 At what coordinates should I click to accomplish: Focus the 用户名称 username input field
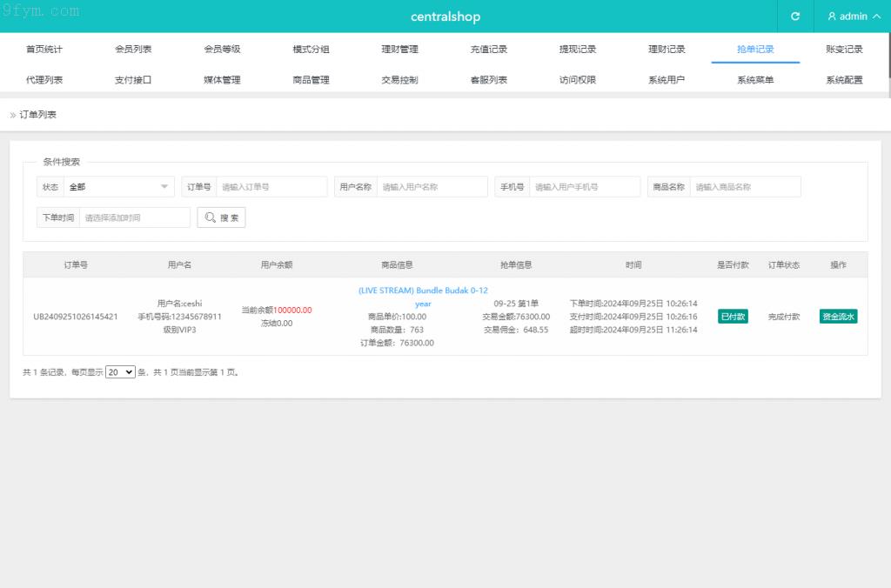click(x=432, y=187)
